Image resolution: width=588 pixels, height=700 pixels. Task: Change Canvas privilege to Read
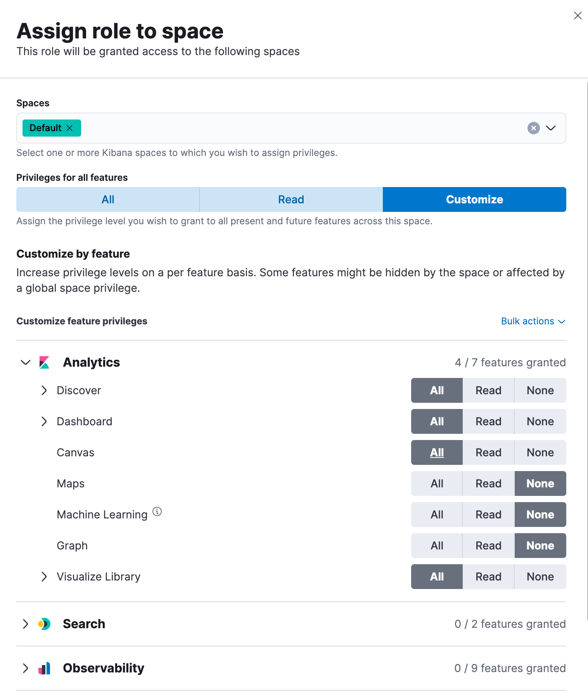pyautogui.click(x=488, y=452)
